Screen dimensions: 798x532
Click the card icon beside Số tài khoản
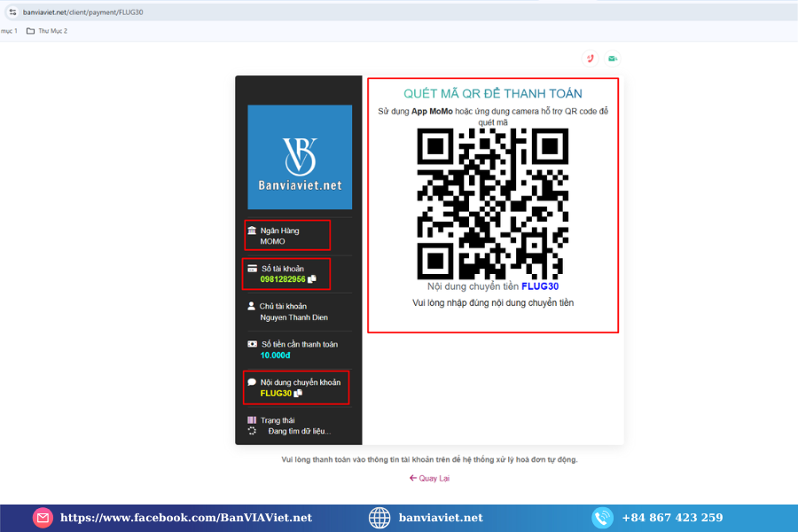tap(253, 269)
